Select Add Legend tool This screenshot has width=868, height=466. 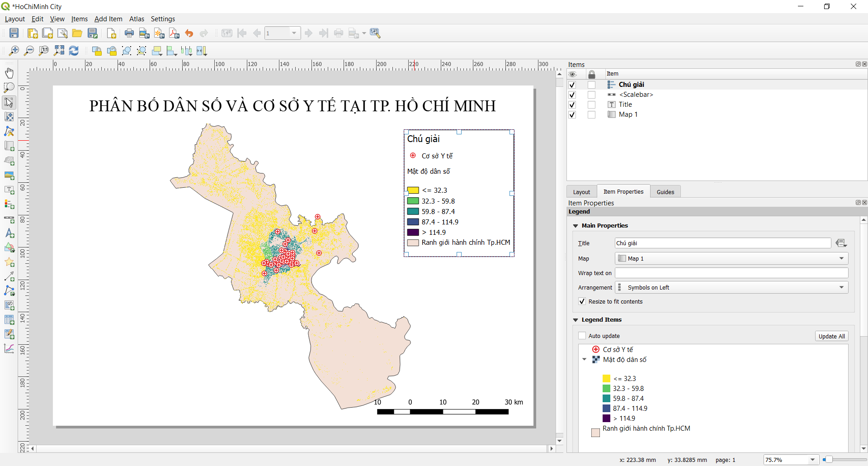coord(9,204)
